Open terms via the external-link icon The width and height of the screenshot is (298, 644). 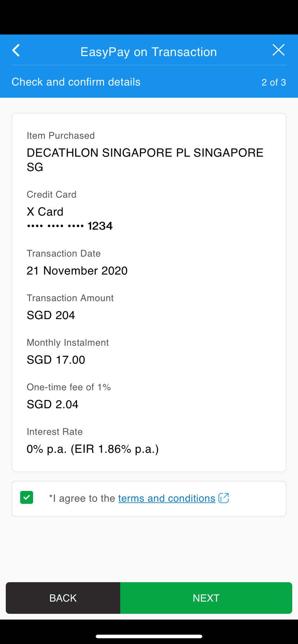[x=224, y=498]
